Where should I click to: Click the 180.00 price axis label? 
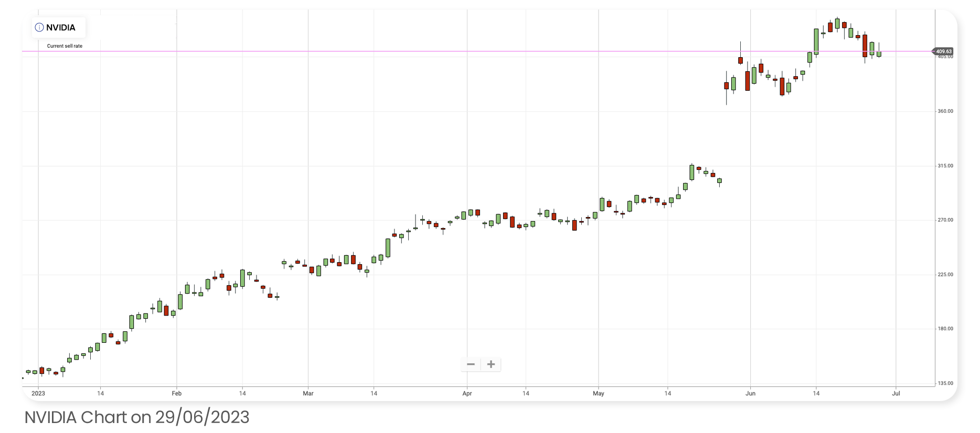[945, 329]
